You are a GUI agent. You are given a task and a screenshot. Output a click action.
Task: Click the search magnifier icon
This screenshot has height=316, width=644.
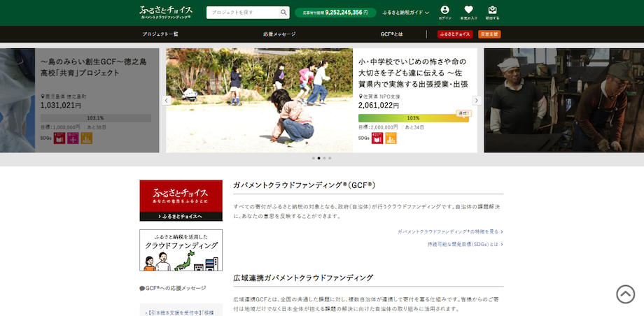283,13
